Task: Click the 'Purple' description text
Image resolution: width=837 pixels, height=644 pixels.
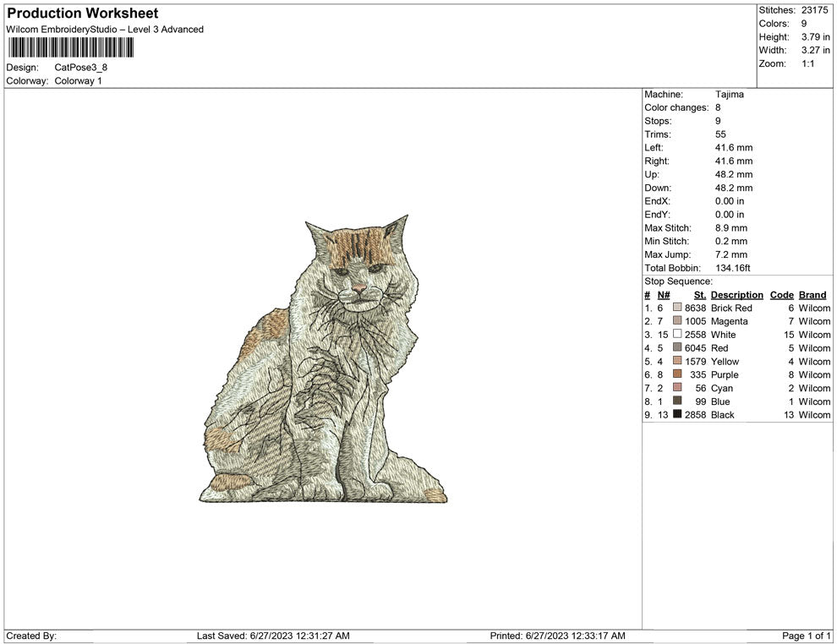Action: coord(725,374)
